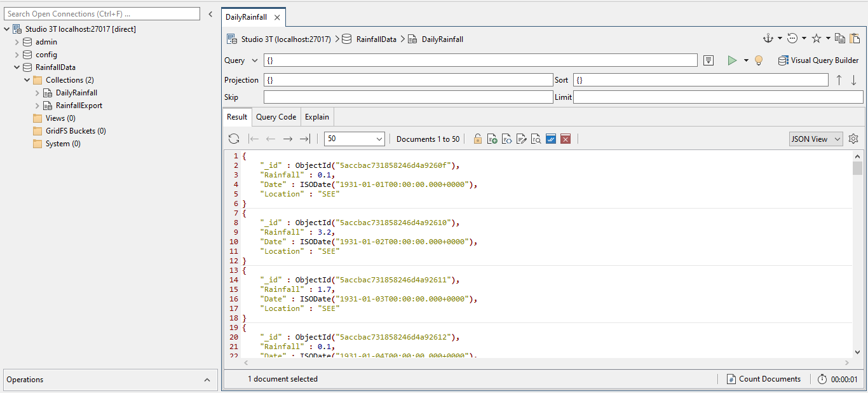The image size is (868, 393).
Task: Switch result display using JSON View dropdown
Action: (x=815, y=139)
